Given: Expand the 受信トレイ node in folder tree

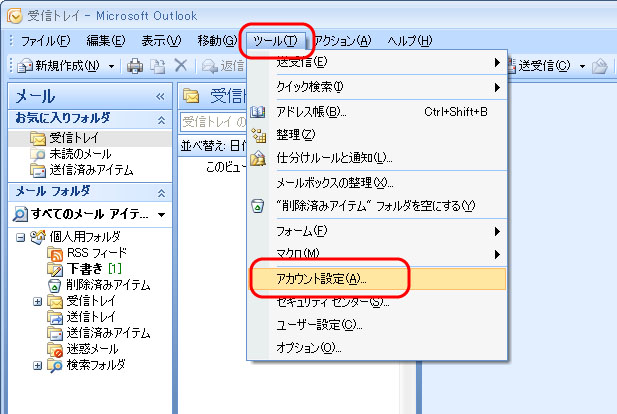Looking at the screenshot, I should 37,301.
